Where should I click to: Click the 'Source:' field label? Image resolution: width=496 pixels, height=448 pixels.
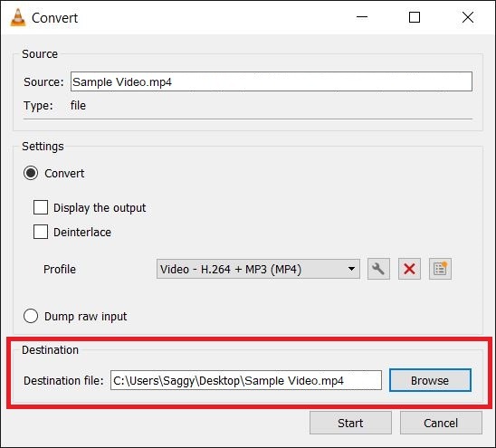43,82
